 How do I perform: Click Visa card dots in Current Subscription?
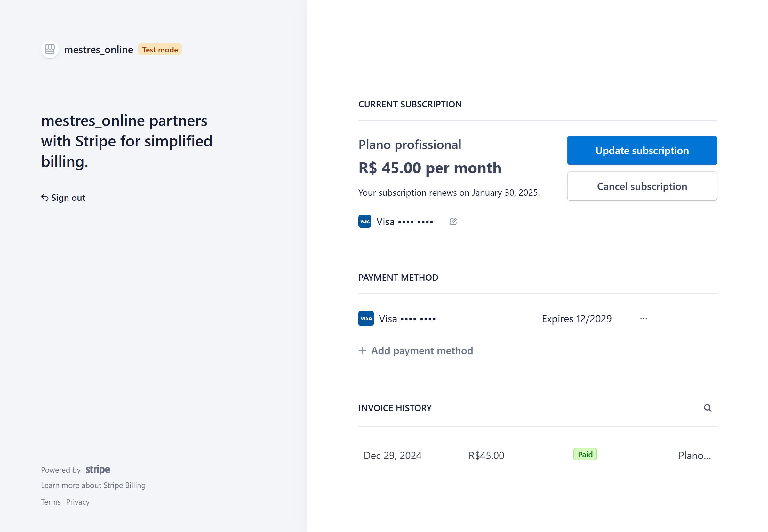pyautogui.click(x=415, y=222)
